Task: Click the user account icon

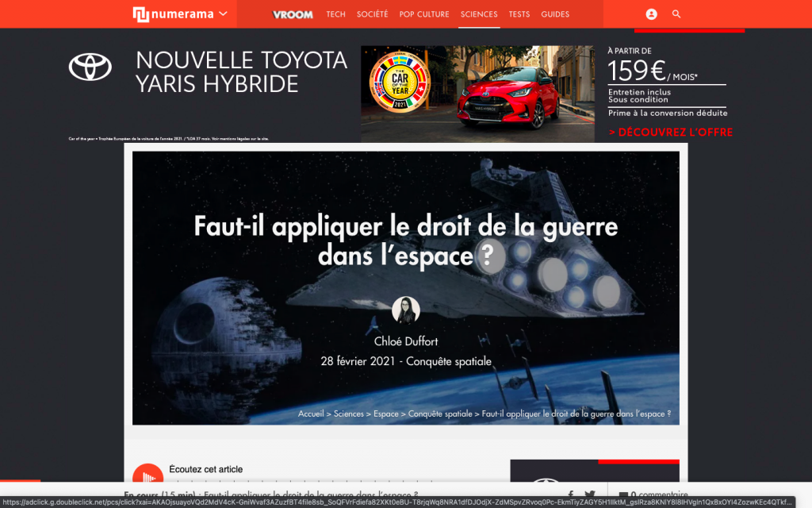Action: 652,14
